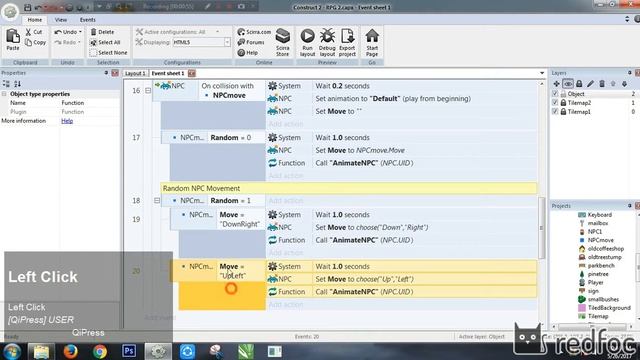This screenshot has width=640, height=360.
Task: Switch to View ribbon tab
Action: [60, 20]
